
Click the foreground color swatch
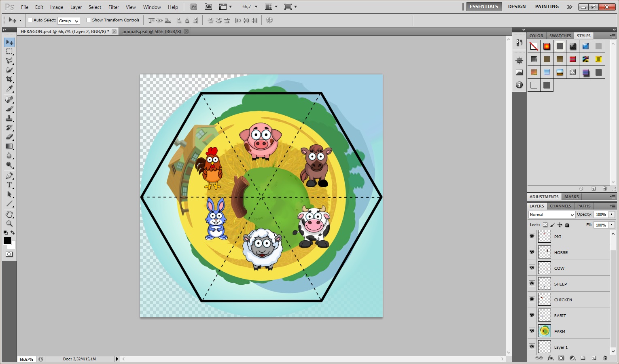[x=7, y=241]
